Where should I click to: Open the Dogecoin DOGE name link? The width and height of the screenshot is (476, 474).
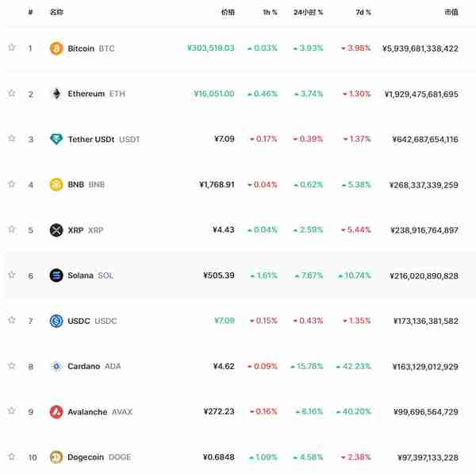[x=99, y=457]
